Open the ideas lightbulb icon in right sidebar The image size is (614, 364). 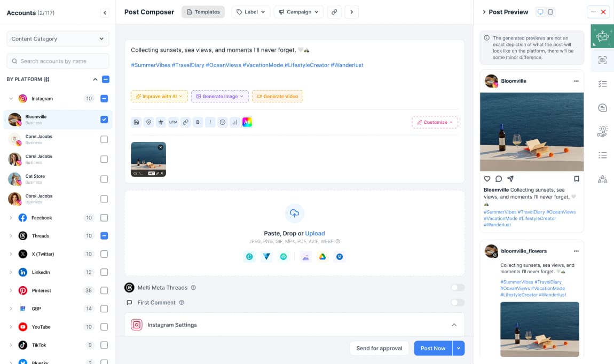click(602, 131)
